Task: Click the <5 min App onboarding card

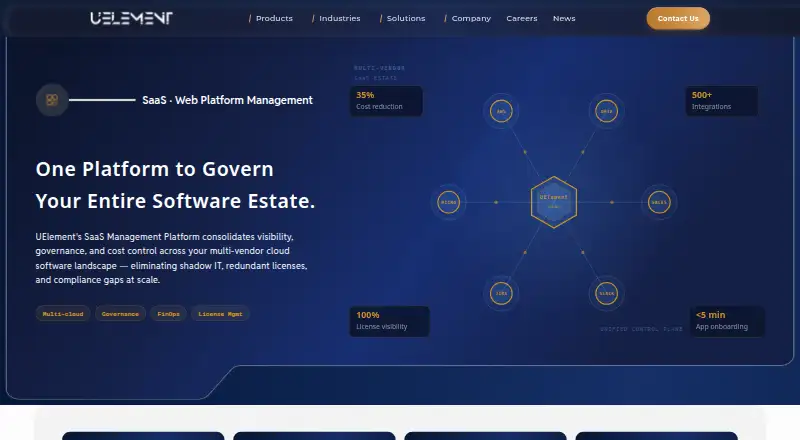Action: tap(727, 321)
